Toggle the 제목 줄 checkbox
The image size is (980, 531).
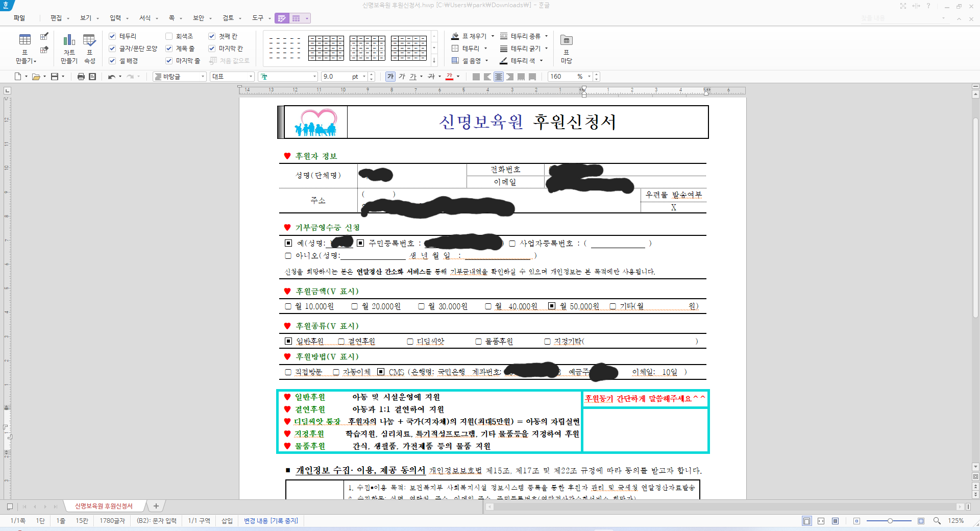click(x=169, y=49)
